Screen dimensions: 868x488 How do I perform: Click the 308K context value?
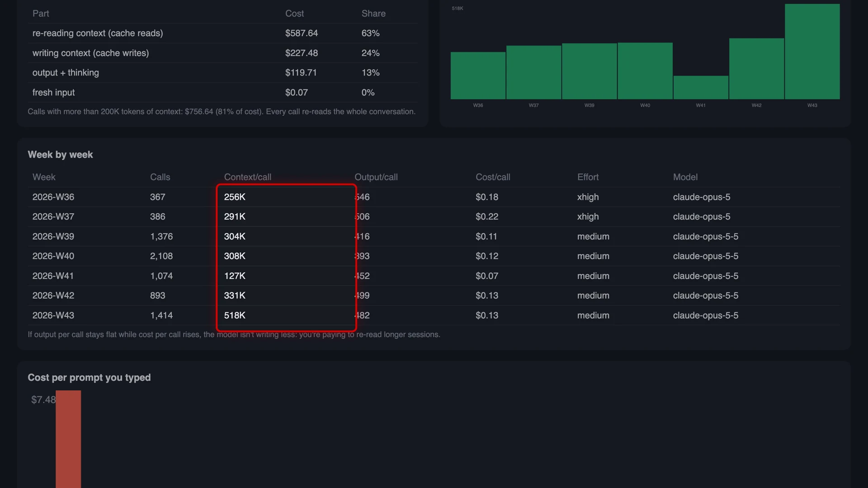click(x=235, y=256)
